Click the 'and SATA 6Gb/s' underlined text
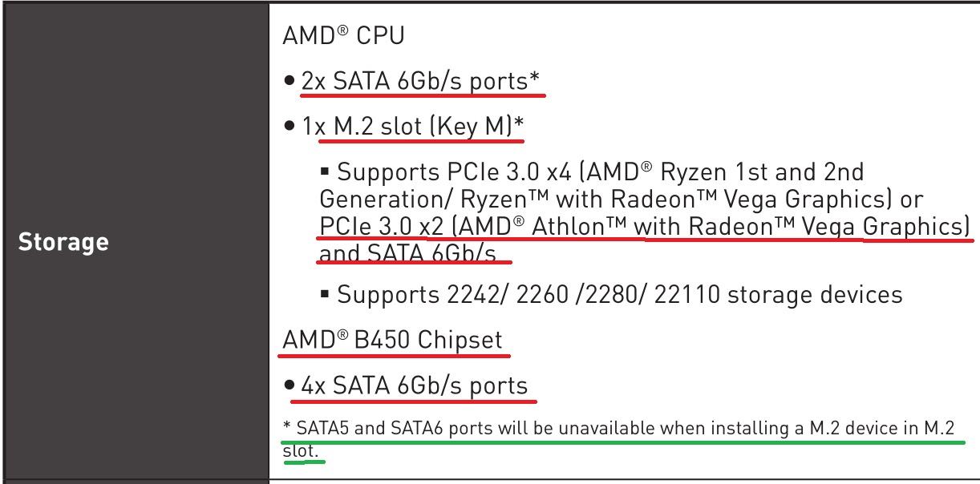 pyautogui.click(x=413, y=253)
